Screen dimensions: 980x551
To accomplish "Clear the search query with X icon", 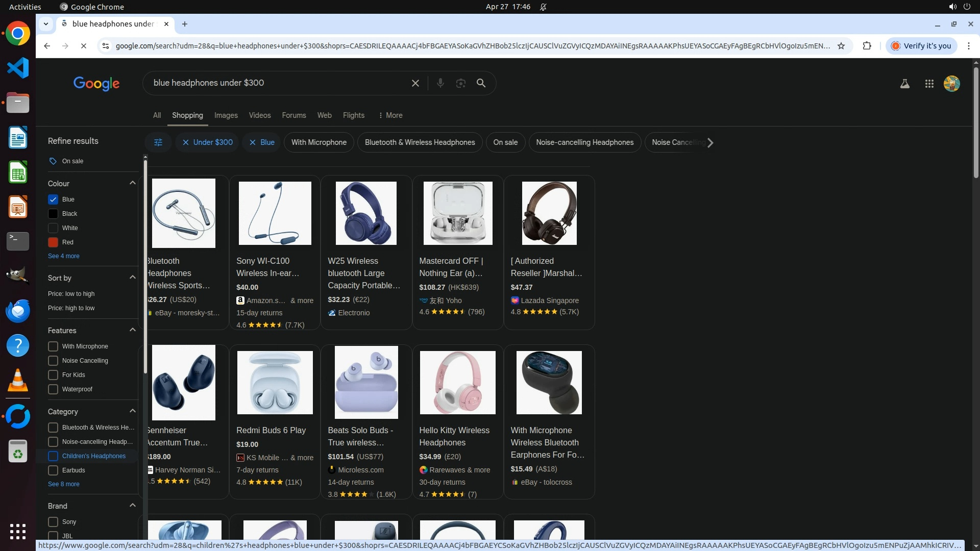I will point(415,83).
